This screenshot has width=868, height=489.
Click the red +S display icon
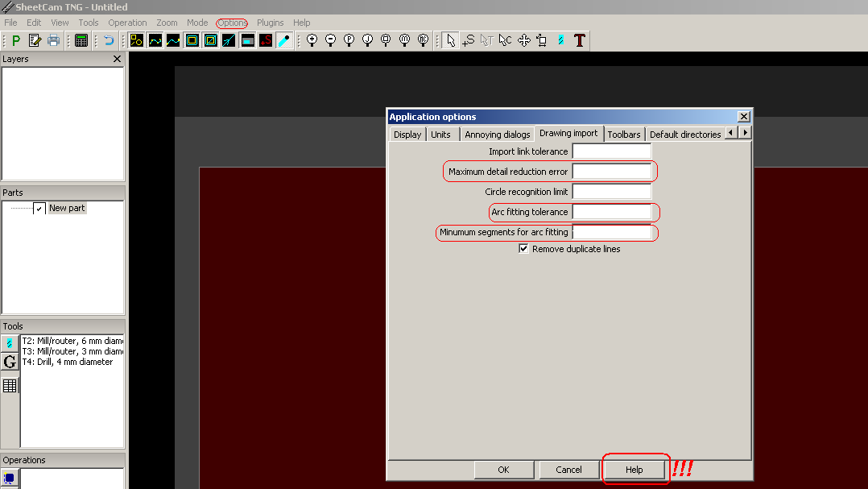click(266, 40)
